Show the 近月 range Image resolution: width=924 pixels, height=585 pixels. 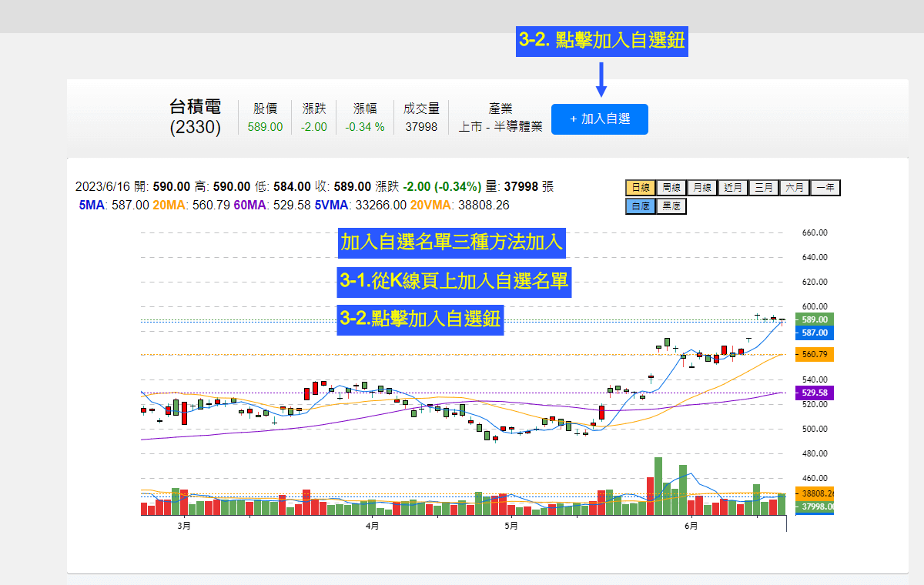coord(732,187)
